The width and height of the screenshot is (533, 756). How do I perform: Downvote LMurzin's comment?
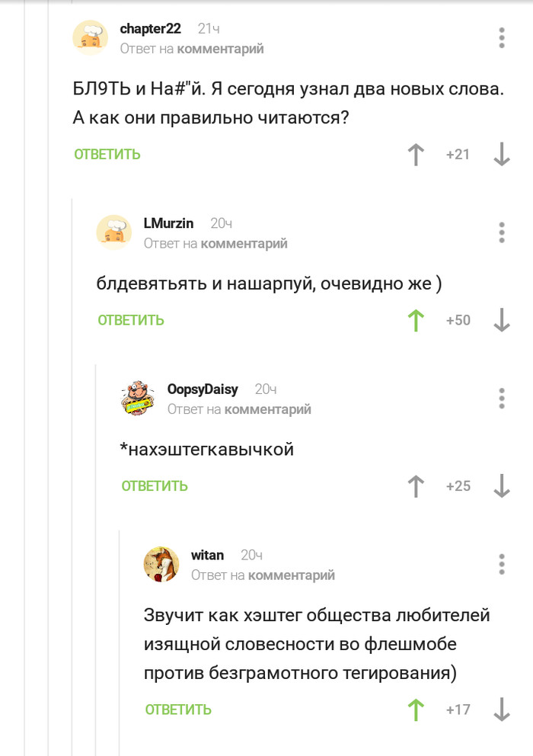501,320
